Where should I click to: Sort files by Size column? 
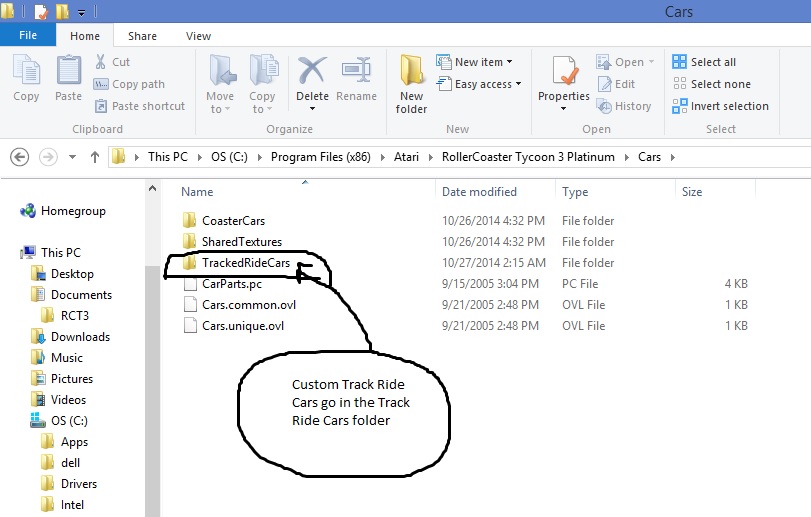click(x=692, y=192)
